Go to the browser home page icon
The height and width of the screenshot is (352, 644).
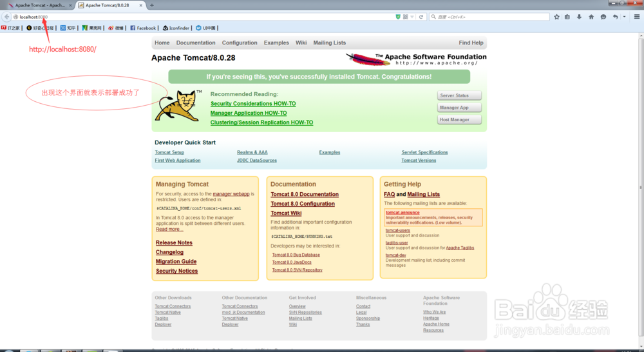(x=591, y=17)
